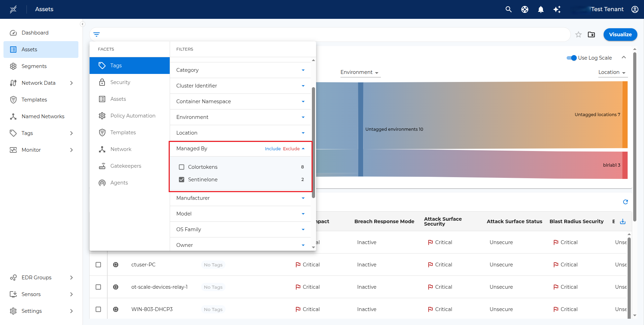Click the Visualize button
This screenshot has width=644, height=325.
point(620,35)
